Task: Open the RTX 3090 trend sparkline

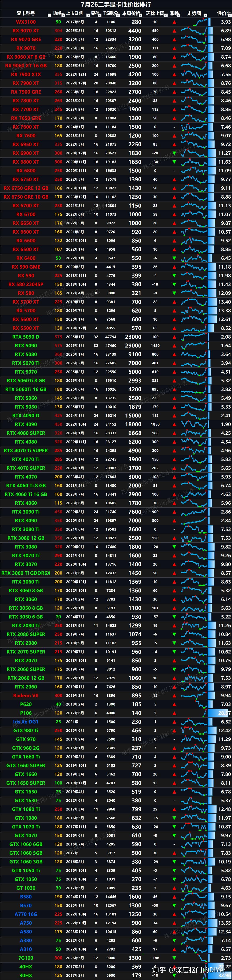Action: coord(194,521)
